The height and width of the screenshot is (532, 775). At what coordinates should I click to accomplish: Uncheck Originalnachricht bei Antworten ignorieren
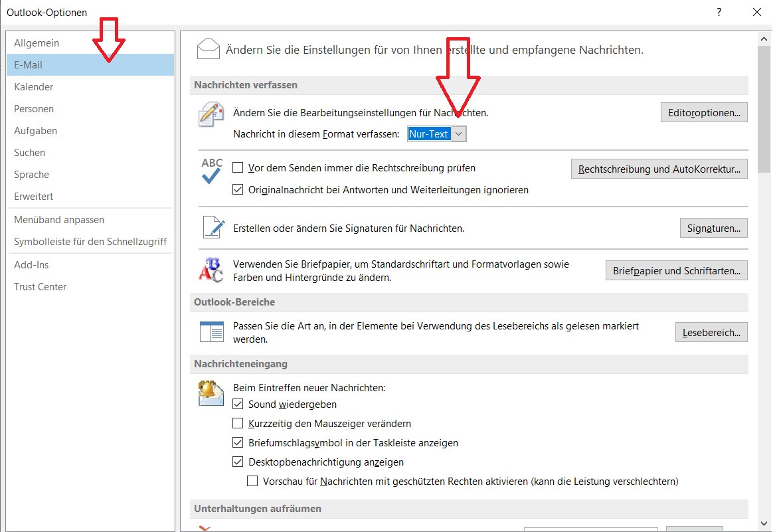[238, 189]
